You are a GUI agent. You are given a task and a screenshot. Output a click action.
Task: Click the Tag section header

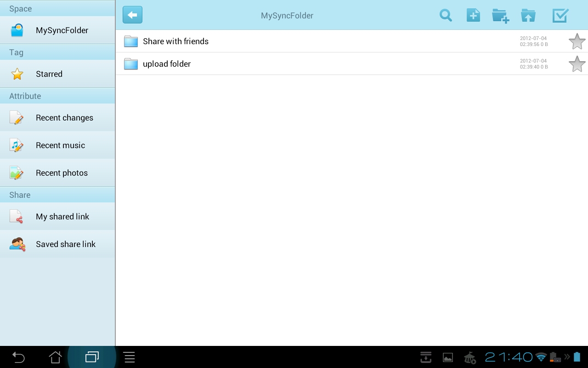click(x=57, y=52)
